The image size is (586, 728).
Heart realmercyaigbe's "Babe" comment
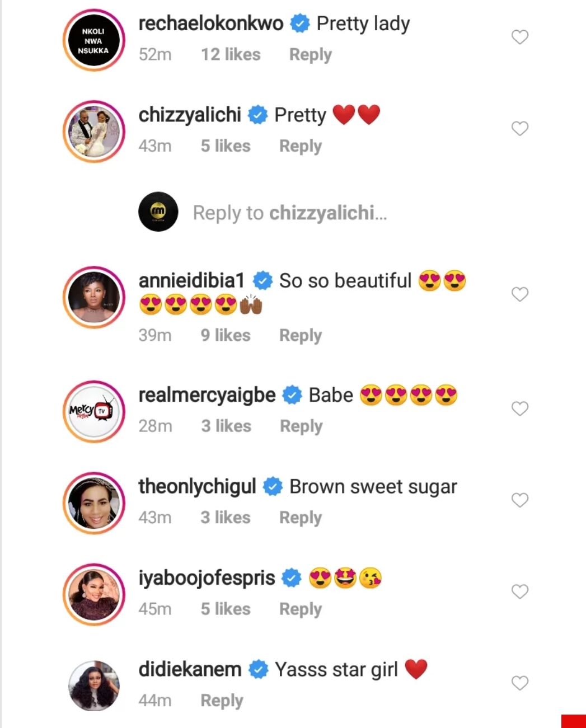click(520, 408)
